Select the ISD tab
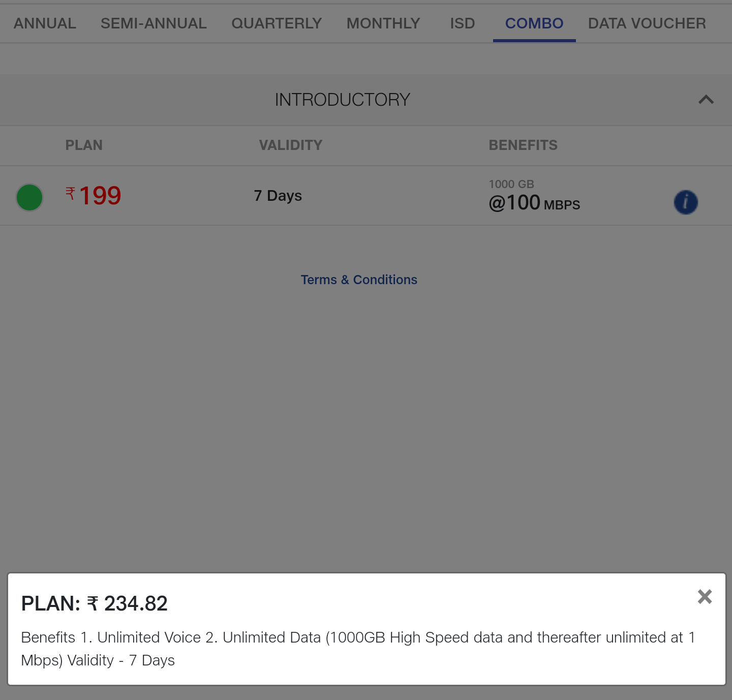 (x=462, y=23)
